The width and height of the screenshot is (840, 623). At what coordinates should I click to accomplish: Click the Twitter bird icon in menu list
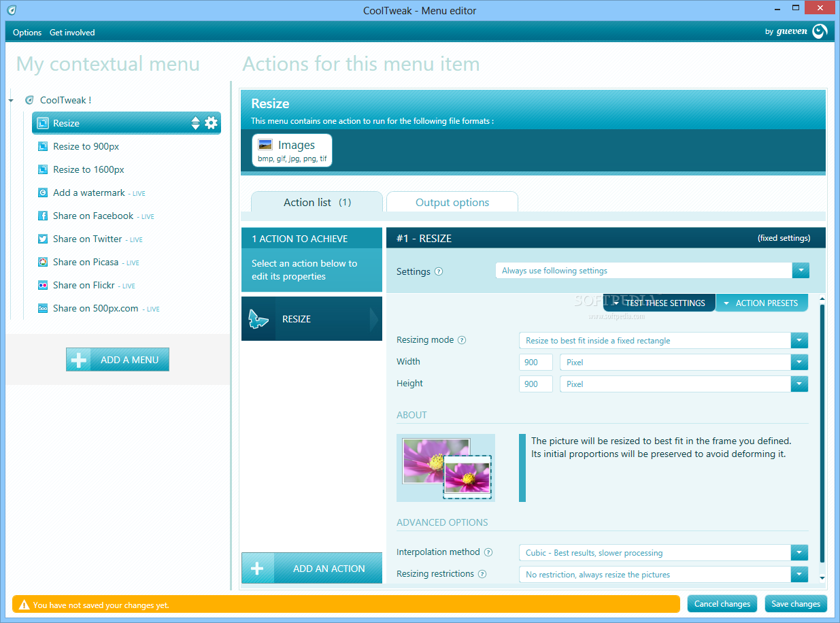click(42, 239)
